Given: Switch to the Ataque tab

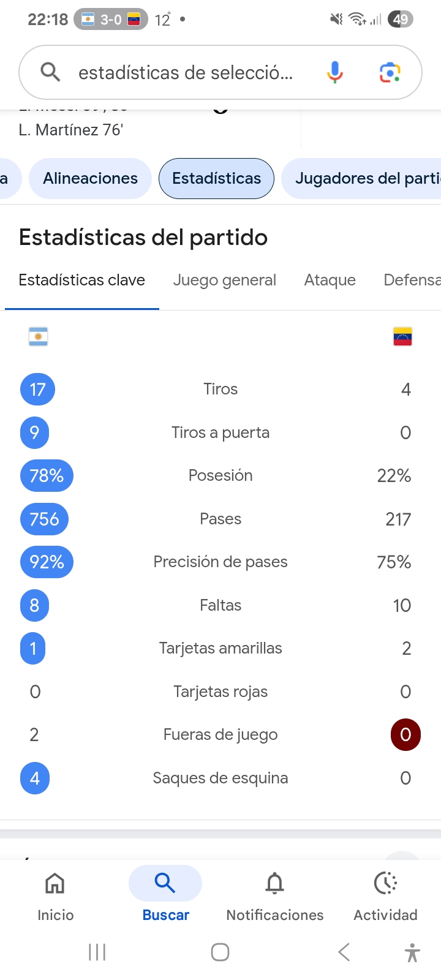Looking at the screenshot, I should click(x=330, y=280).
